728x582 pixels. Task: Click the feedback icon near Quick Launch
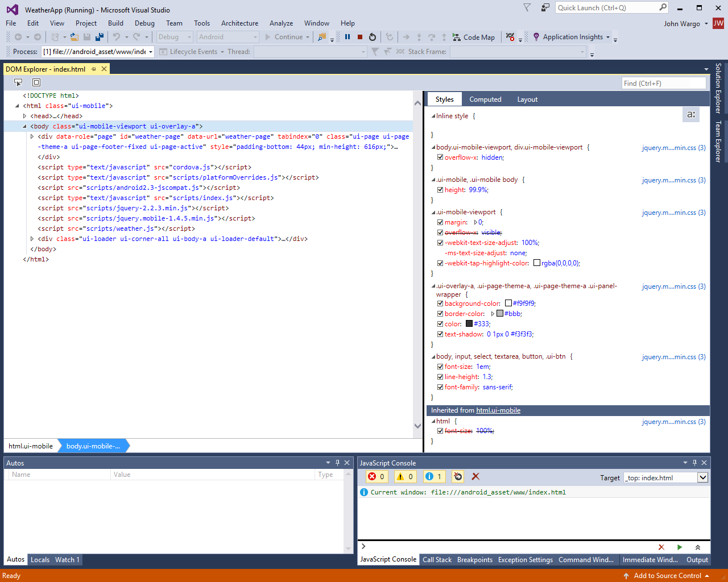coord(545,7)
